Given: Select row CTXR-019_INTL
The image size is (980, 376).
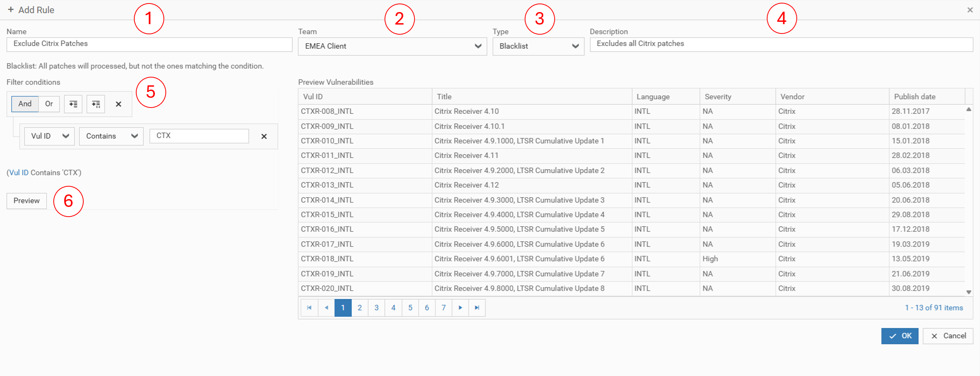Looking at the screenshot, I should point(631,274).
